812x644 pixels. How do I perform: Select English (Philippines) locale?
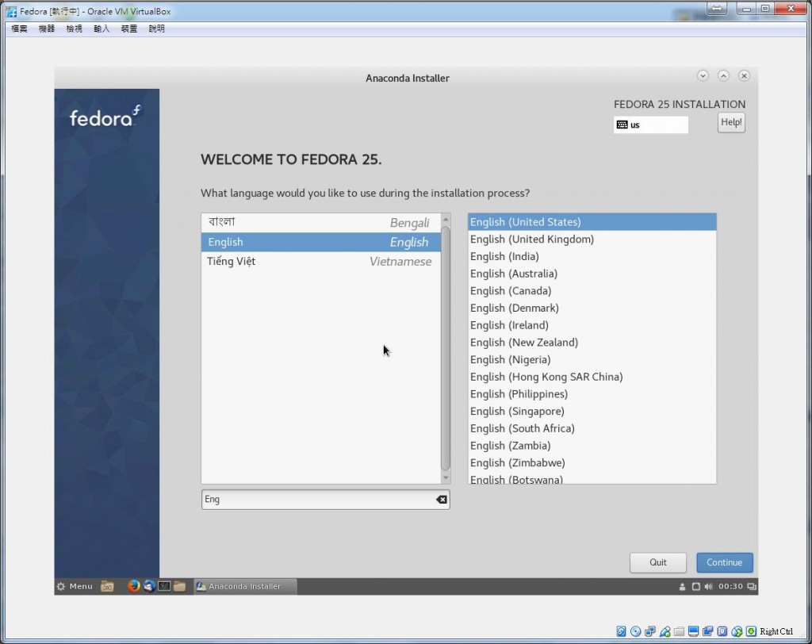[x=592, y=393]
